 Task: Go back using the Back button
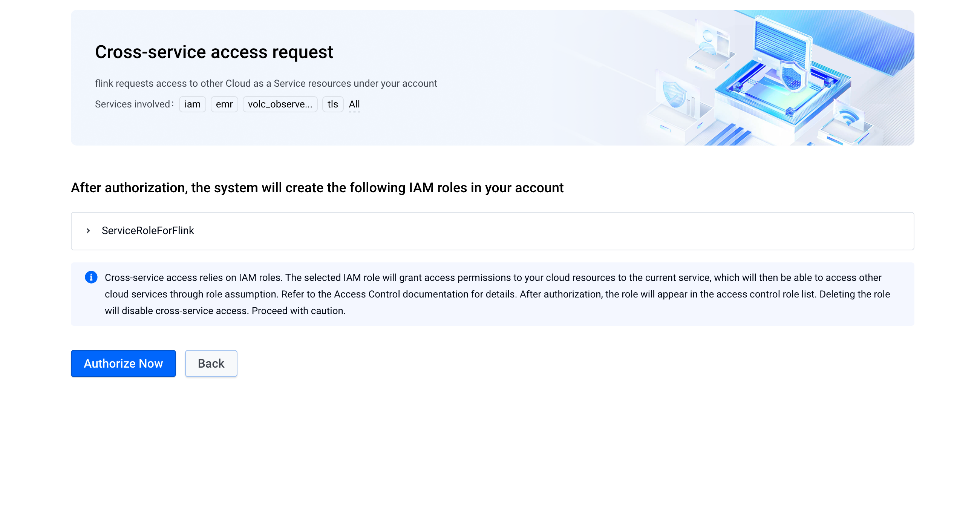211,363
